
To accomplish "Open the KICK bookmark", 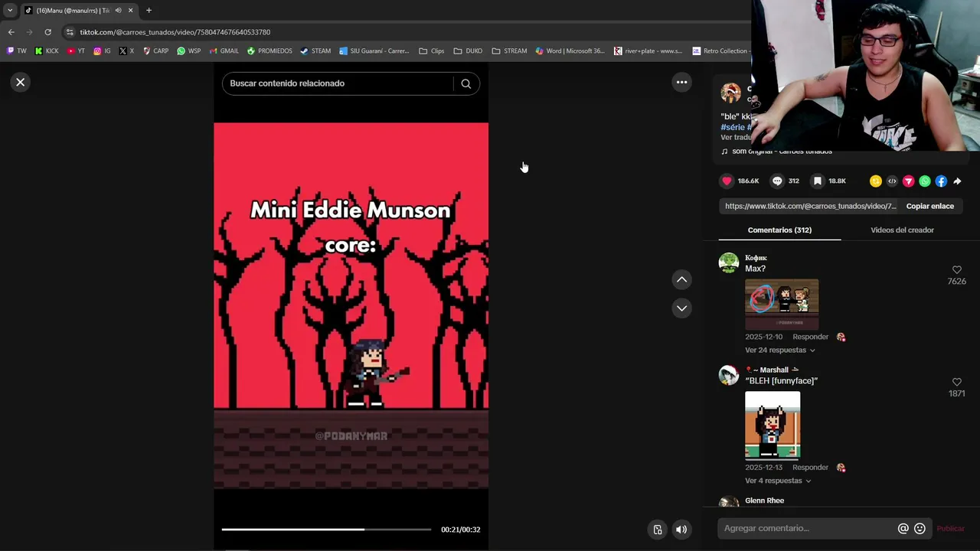I will 47,51.
